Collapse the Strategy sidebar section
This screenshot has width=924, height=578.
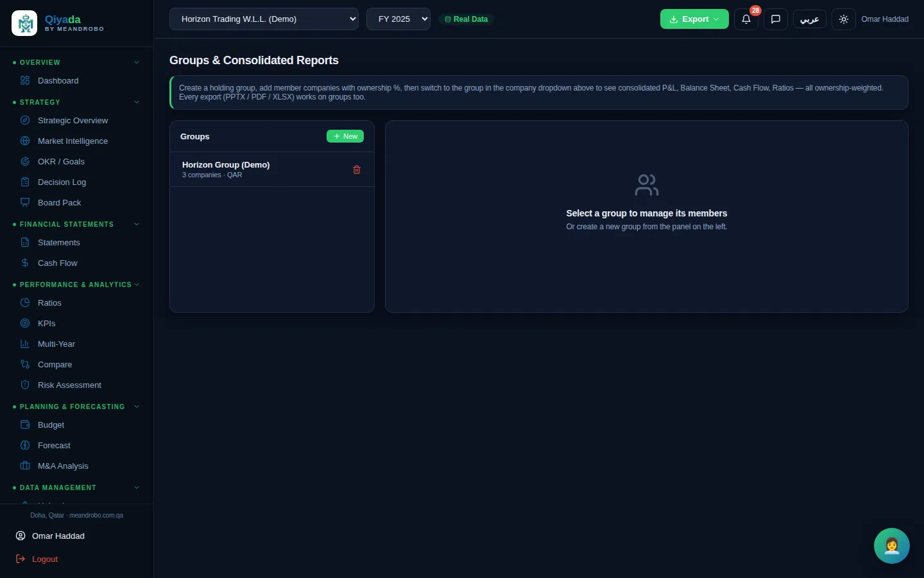click(x=76, y=102)
